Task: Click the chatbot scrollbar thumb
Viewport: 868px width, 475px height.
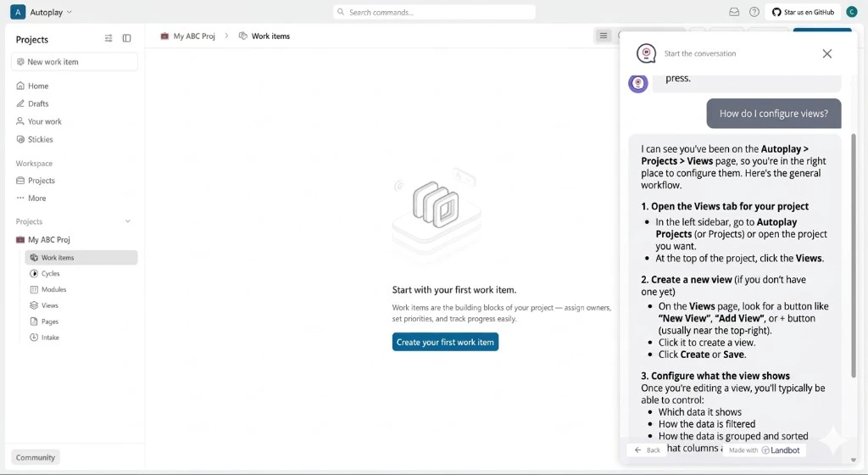Action: point(853,257)
